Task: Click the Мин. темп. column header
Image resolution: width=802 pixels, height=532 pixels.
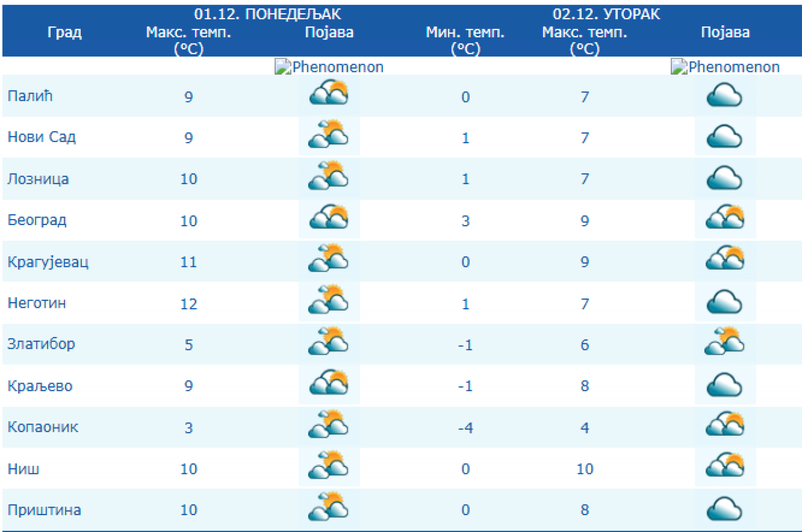Action: click(x=465, y=32)
